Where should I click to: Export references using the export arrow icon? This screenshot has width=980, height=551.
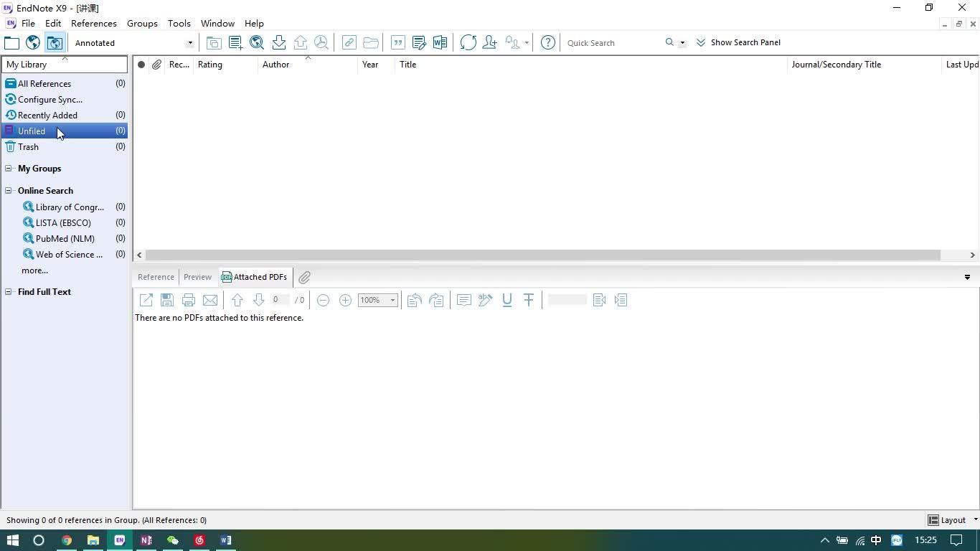click(301, 42)
